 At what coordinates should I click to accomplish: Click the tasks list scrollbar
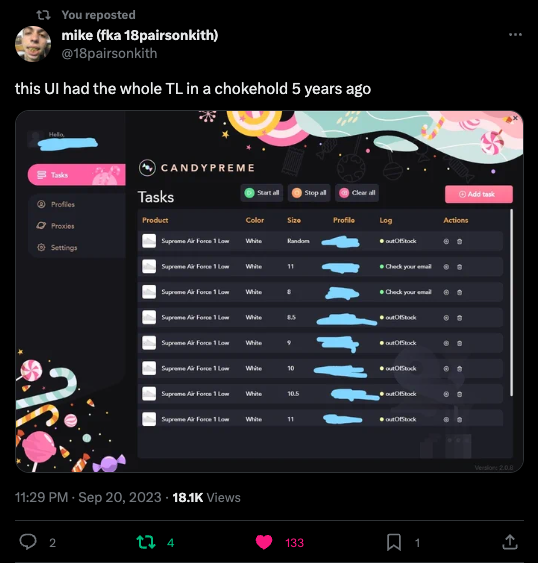[511, 303]
